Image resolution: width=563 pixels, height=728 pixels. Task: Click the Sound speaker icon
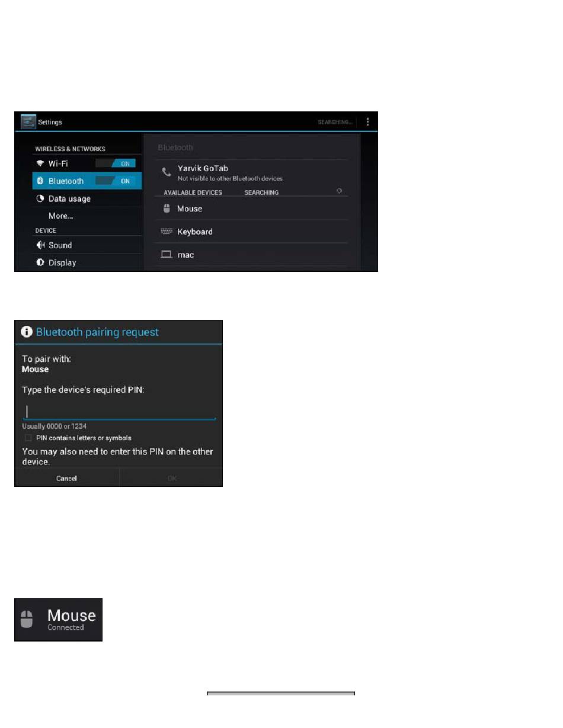(40, 245)
